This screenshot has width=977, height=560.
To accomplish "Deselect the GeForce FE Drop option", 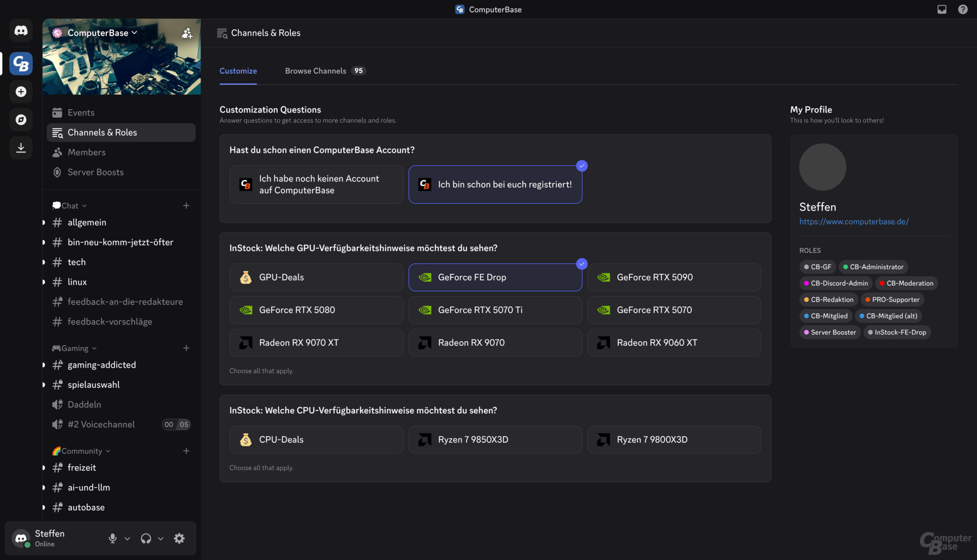I will 495,277.
